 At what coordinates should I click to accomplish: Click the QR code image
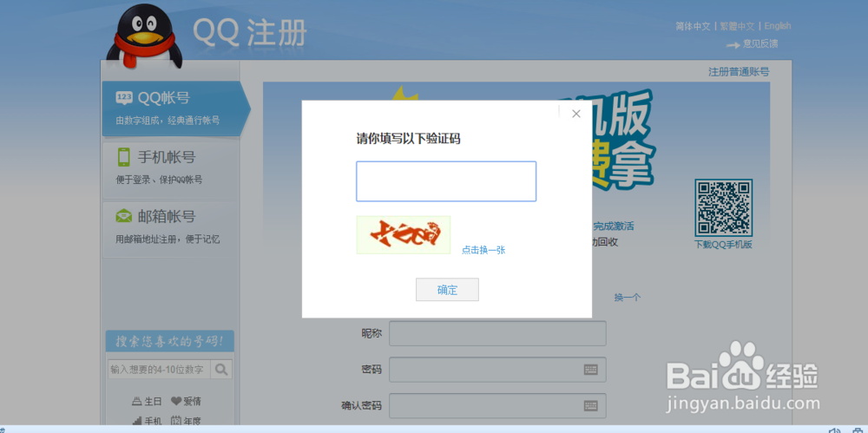(x=724, y=207)
